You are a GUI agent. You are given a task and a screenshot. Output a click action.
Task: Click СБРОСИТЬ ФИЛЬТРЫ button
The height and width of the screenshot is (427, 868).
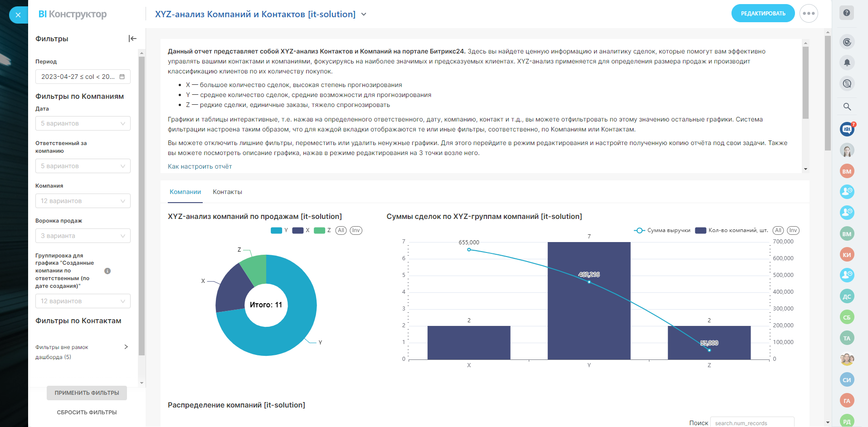point(87,412)
